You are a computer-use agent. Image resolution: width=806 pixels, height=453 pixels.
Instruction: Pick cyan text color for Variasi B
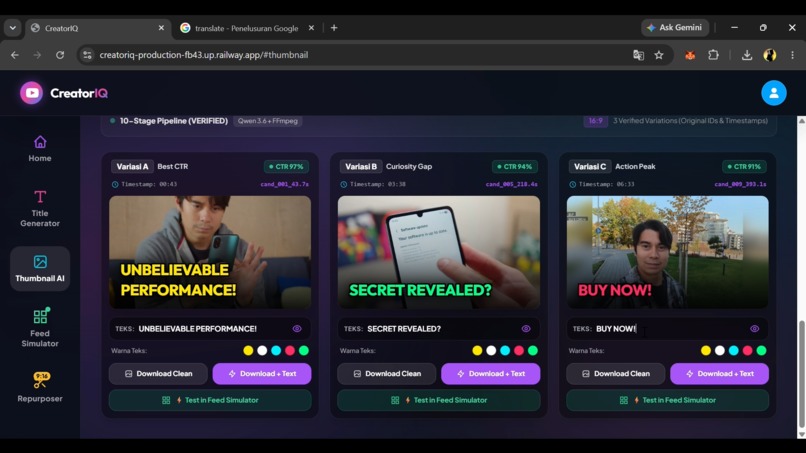coord(505,351)
